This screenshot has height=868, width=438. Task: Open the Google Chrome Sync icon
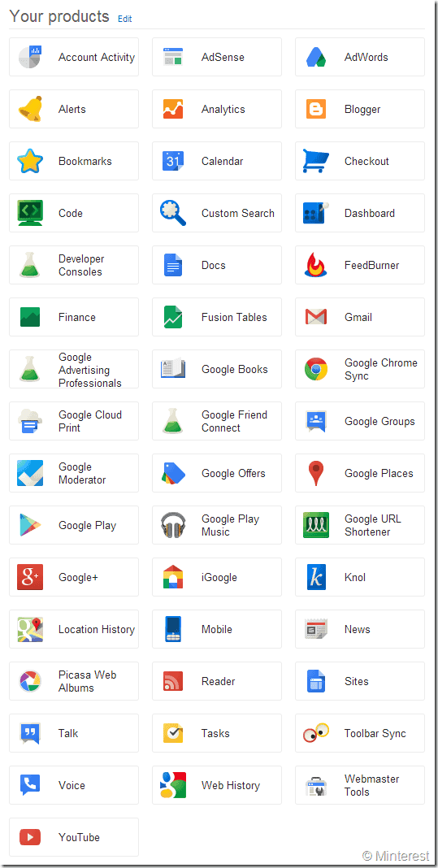(x=316, y=369)
